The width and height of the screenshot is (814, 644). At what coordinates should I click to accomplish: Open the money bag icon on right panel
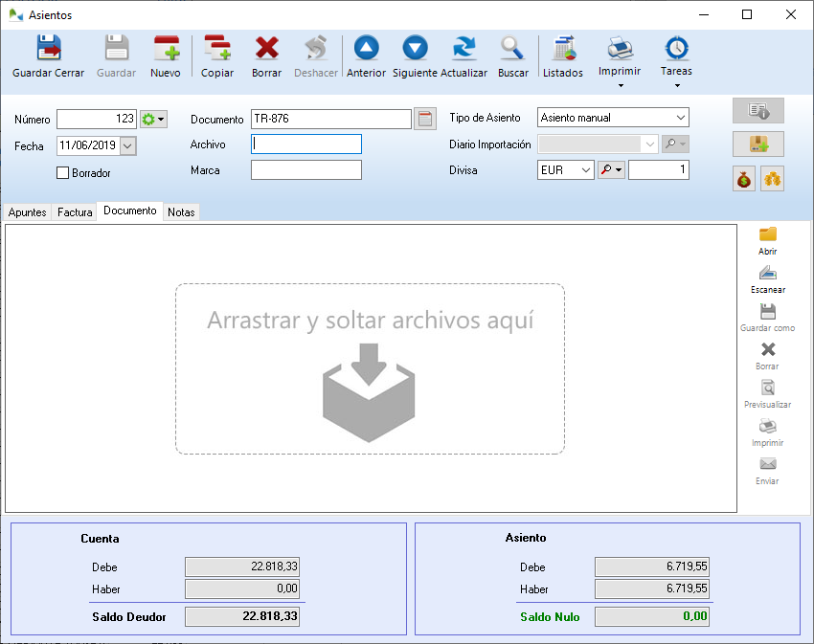pyautogui.click(x=744, y=179)
